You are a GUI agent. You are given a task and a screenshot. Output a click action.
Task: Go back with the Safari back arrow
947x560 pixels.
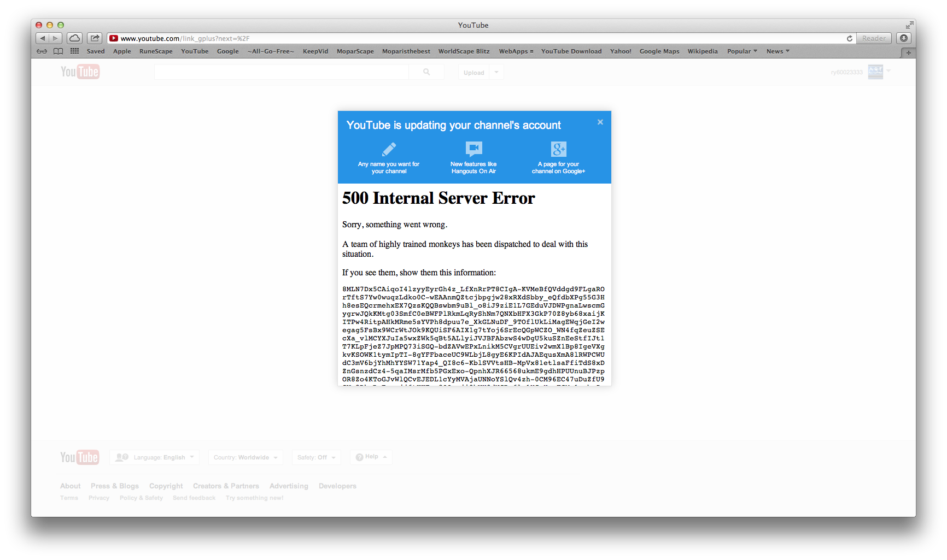pyautogui.click(x=42, y=38)
